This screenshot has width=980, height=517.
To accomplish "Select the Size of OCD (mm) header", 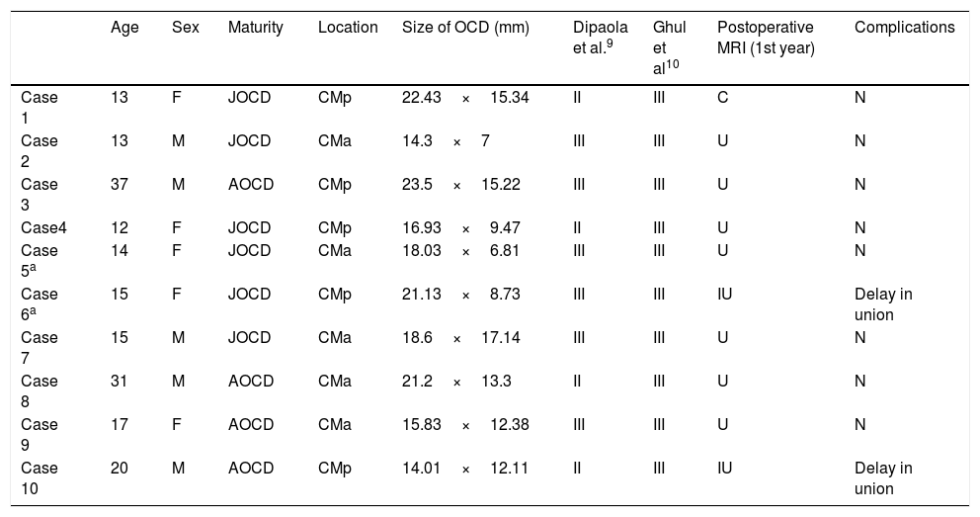I will click(x=466, y=28).
